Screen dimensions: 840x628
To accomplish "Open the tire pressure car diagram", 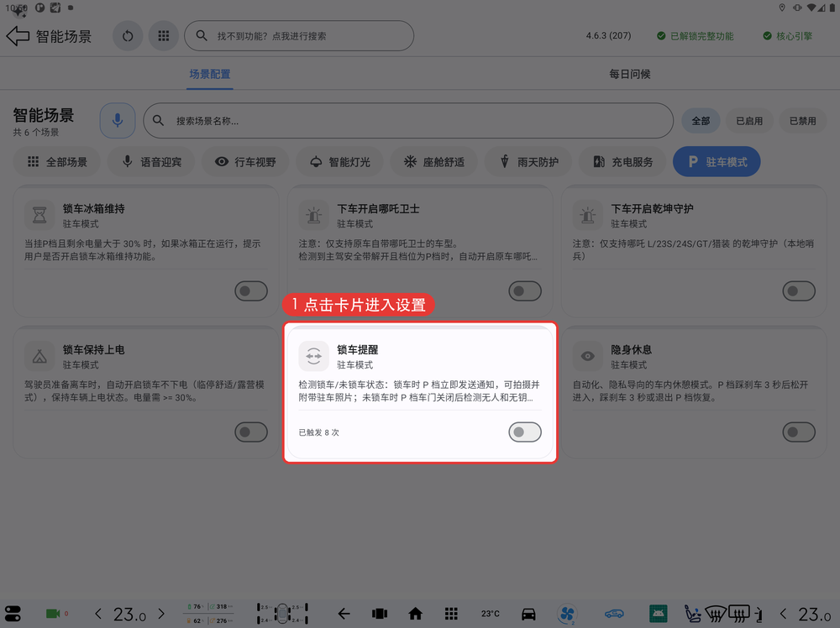I will [283, 614].
